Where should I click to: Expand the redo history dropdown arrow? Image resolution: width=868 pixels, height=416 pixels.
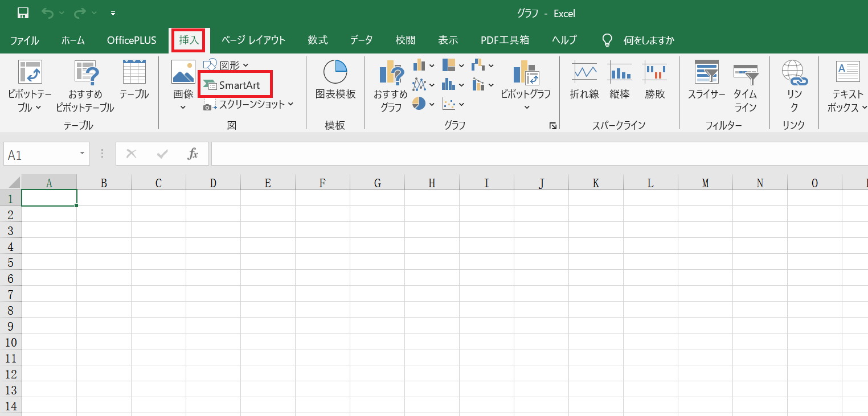[94, 13]
